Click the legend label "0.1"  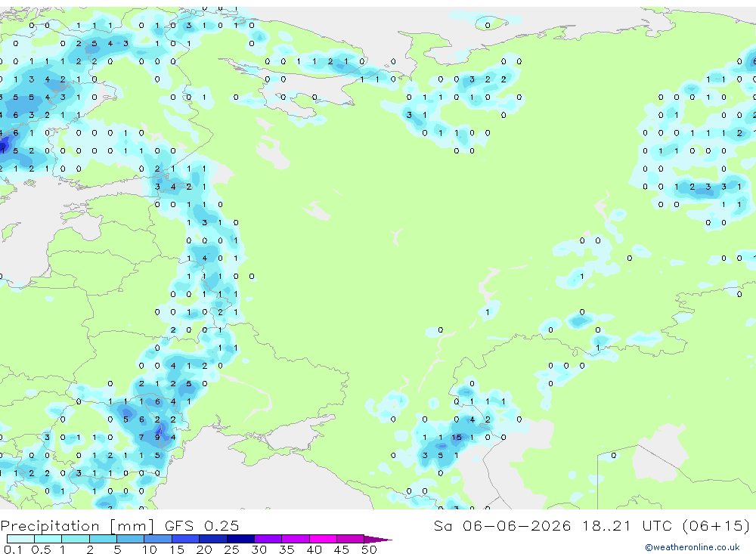[x=13, y=549]
